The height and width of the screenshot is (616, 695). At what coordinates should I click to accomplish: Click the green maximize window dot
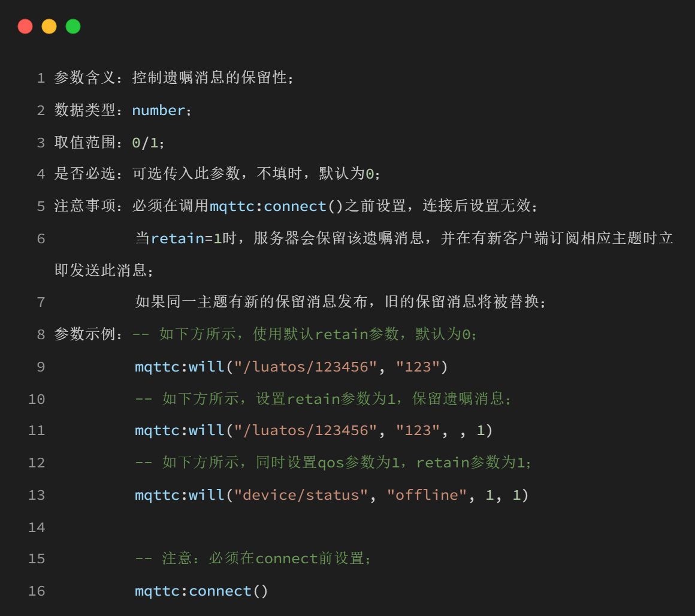click(73, 26)
